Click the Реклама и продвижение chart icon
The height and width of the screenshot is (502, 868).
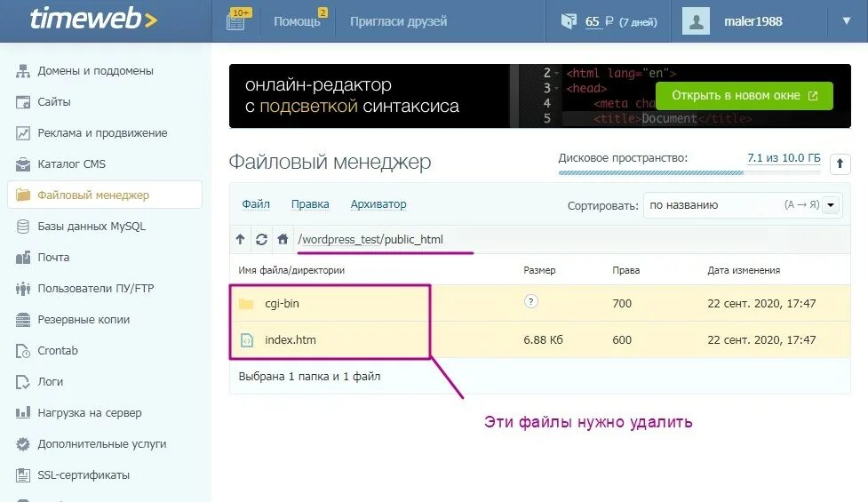coord(23,133)
